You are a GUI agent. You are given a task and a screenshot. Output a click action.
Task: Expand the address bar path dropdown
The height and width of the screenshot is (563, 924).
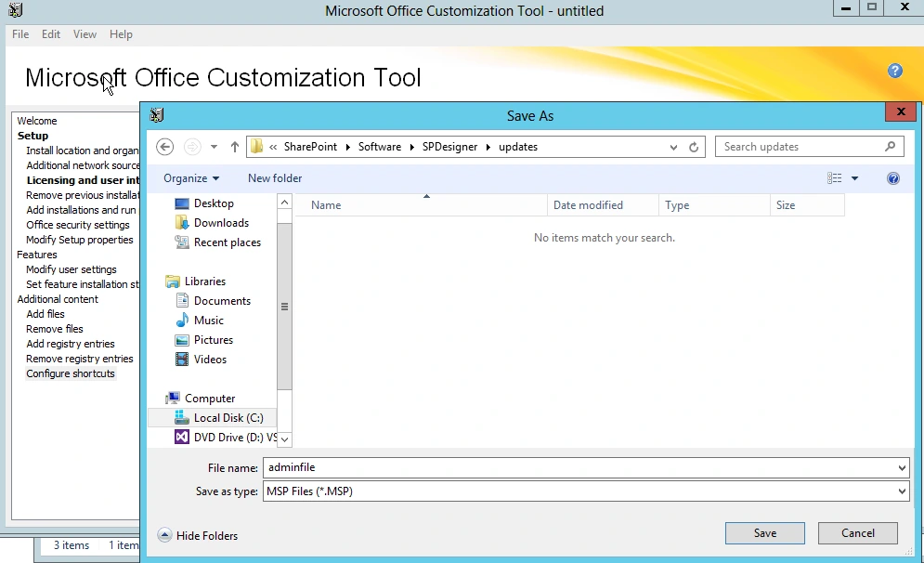click(x=673, y=148)
